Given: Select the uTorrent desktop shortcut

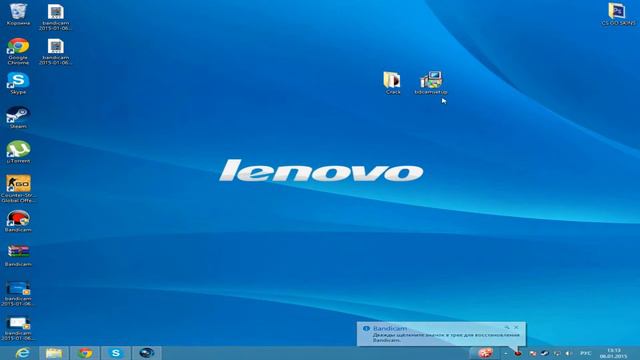Looking at the screenshot, I should (18, 152).
